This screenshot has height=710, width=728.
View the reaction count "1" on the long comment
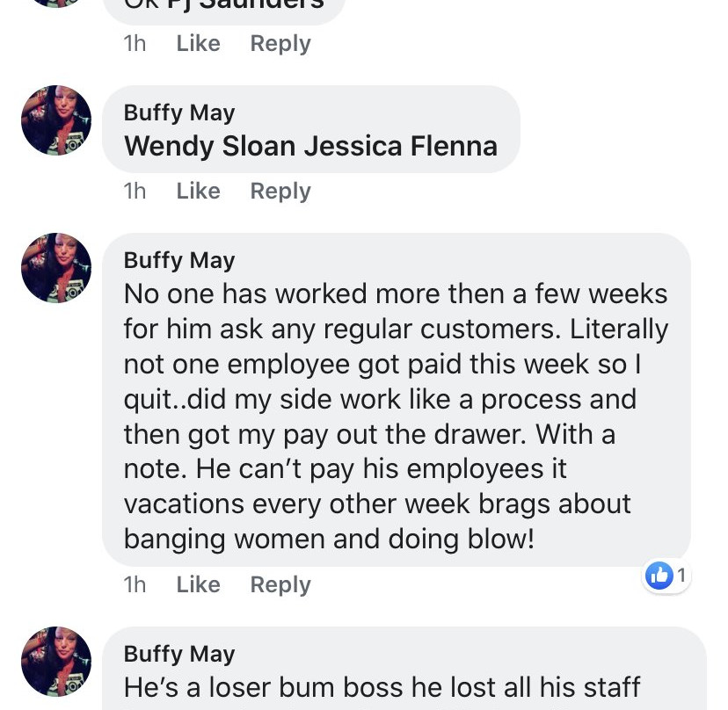pyautogui.click(x=681, y=576)
